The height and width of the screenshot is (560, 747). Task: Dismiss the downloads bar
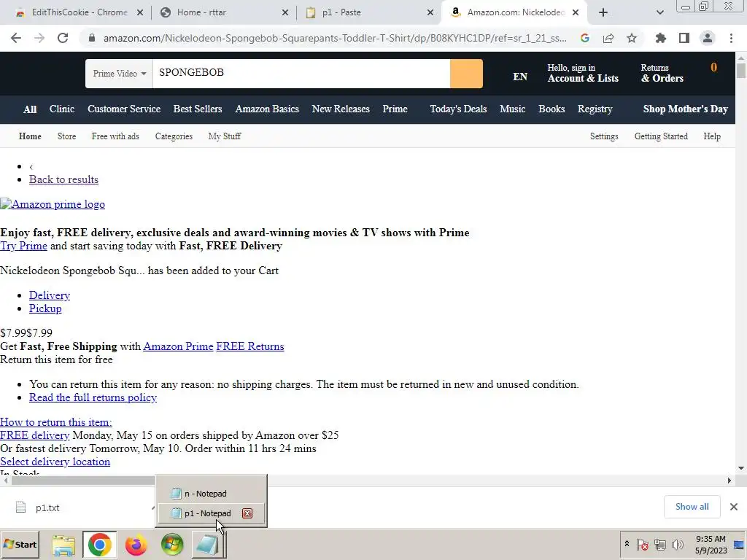click(x=734, y=507)
